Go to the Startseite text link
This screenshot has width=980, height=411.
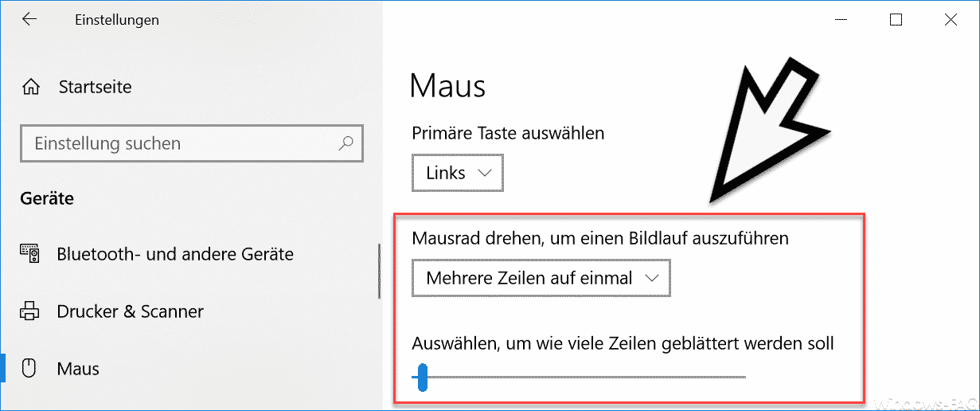point(95,87)
